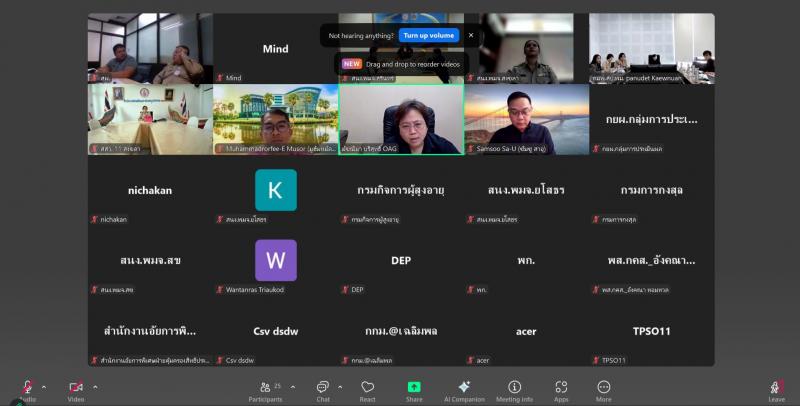
Task: Click the purple W avatar of Wantanras
Action: click(x=276, y=260)
